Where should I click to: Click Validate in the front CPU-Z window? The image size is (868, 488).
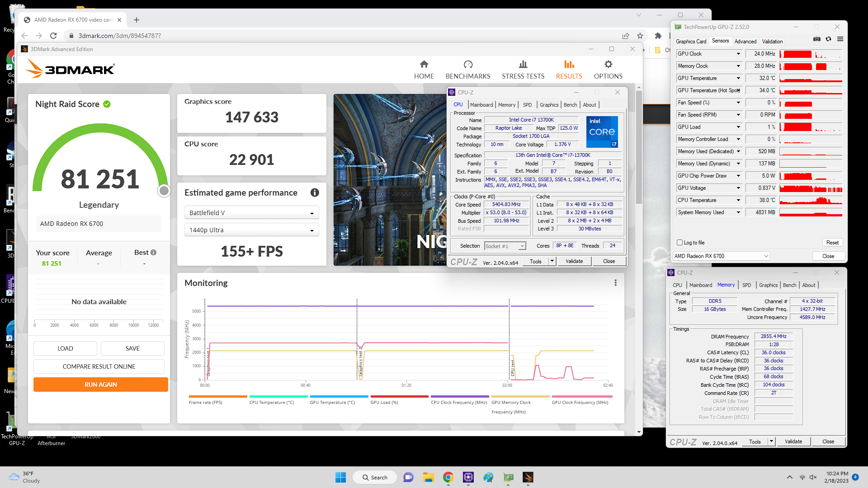574,261
